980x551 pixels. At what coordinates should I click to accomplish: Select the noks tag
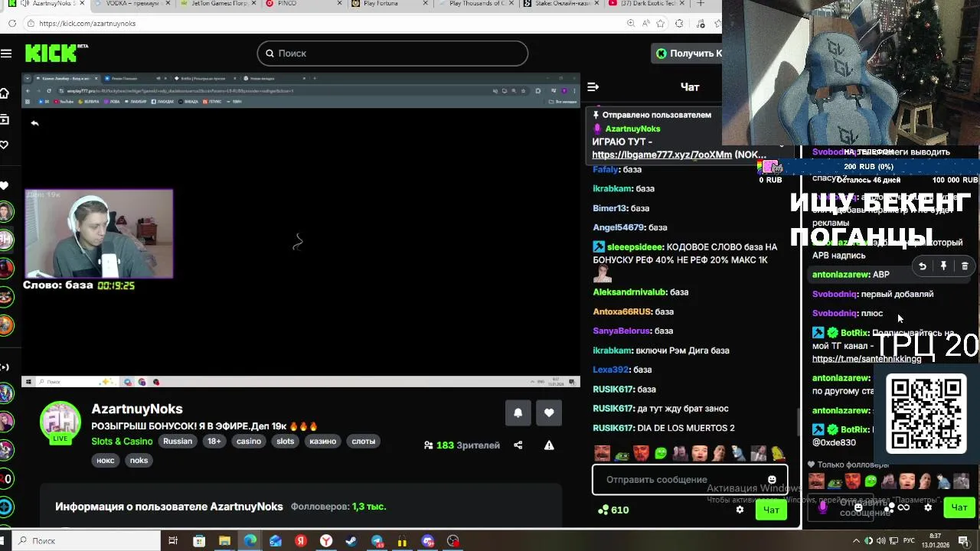tap(139, 461)
